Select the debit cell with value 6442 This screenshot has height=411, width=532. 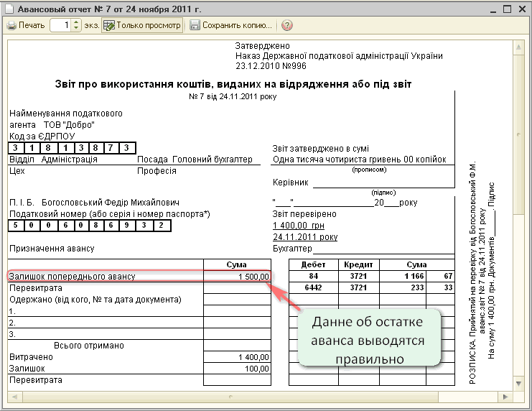pos(313,287)
